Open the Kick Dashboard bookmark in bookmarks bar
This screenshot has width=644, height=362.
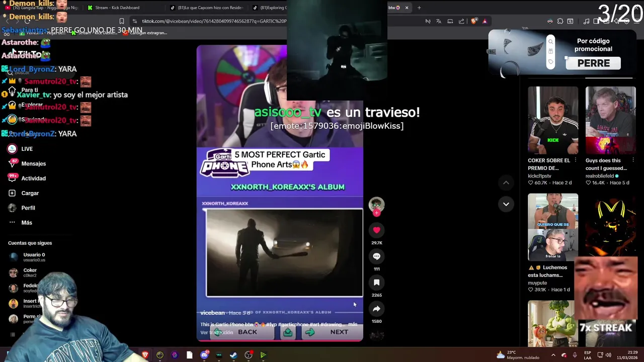click(x=94, y=33)
